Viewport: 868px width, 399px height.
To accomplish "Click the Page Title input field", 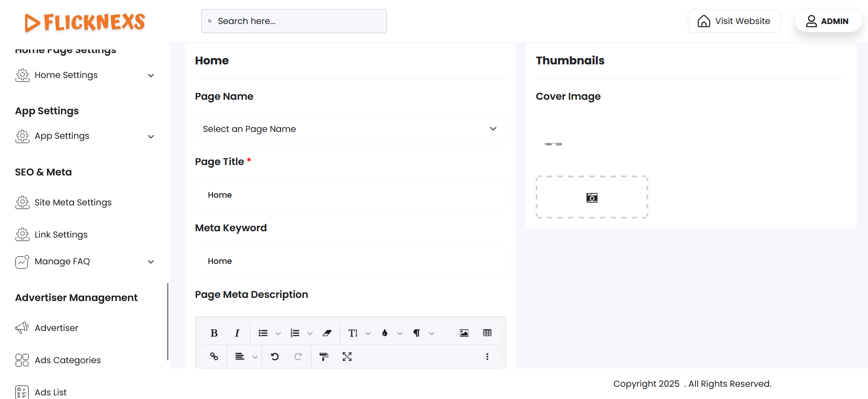I will pos(350,195).
